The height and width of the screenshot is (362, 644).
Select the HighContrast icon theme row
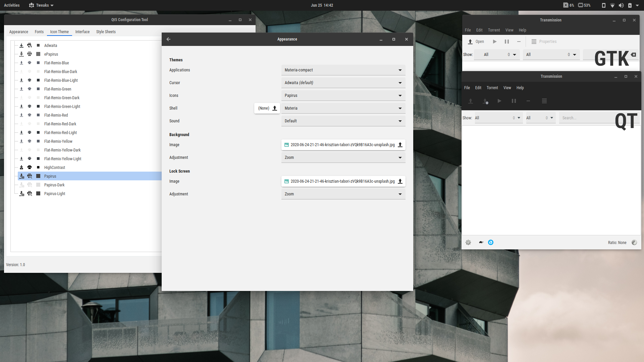89,168
